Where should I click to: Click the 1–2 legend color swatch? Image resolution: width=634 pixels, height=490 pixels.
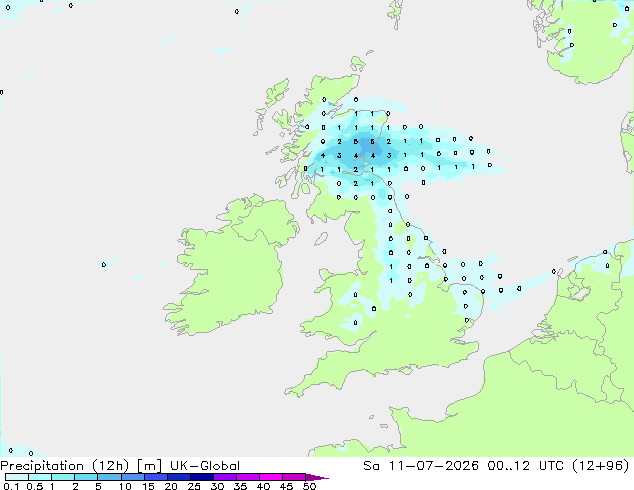[63, 477]
